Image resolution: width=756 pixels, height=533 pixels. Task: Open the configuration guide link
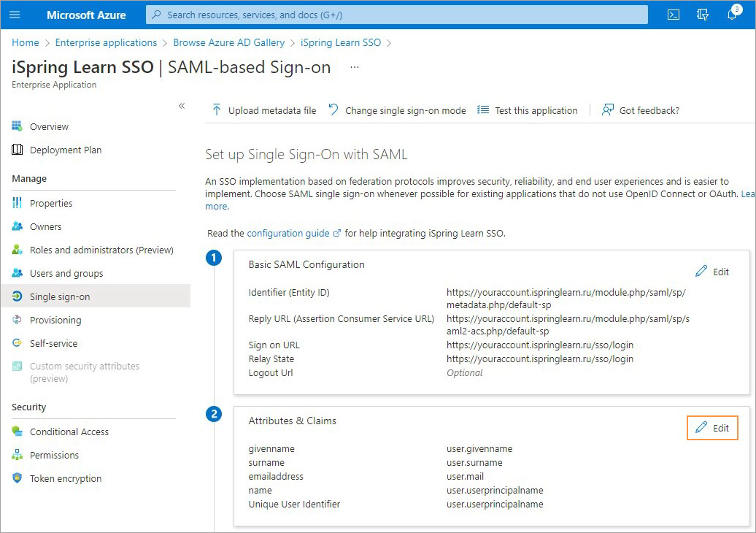pos(288,233)
